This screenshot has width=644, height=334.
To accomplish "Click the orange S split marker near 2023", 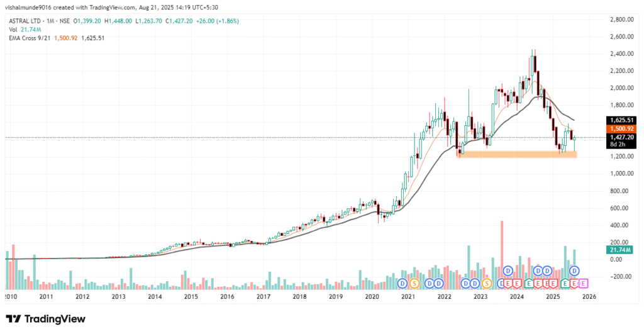I will 487,284.
